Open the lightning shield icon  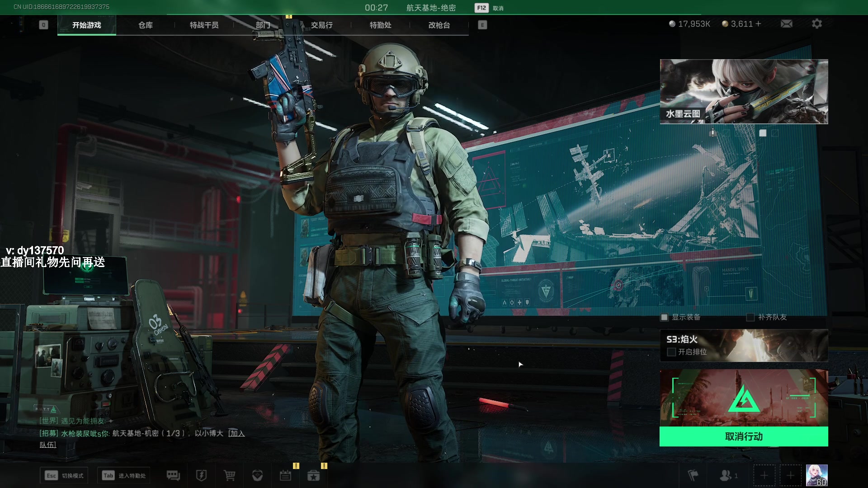[201, 475]
